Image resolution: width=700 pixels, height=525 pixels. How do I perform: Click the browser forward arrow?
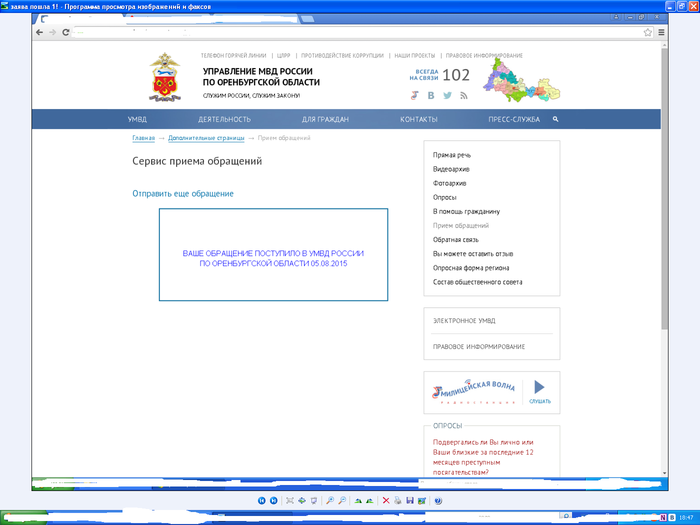[53, 32]
